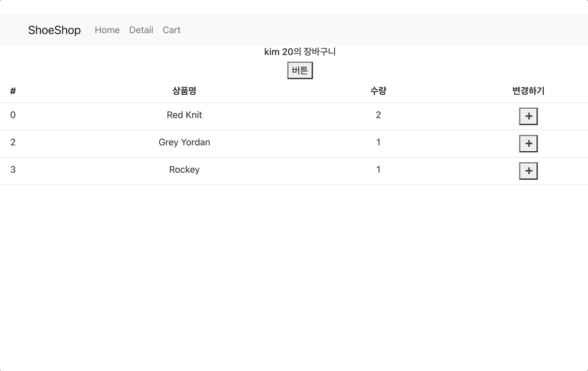Click the quantity '1' in Grey Yordan row

(x=378, y=142)
